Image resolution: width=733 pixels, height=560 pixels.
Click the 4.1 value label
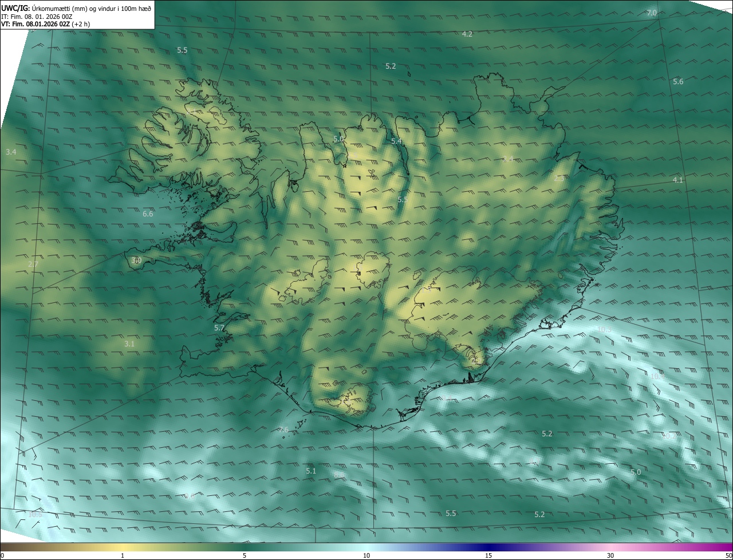[678, 180]
